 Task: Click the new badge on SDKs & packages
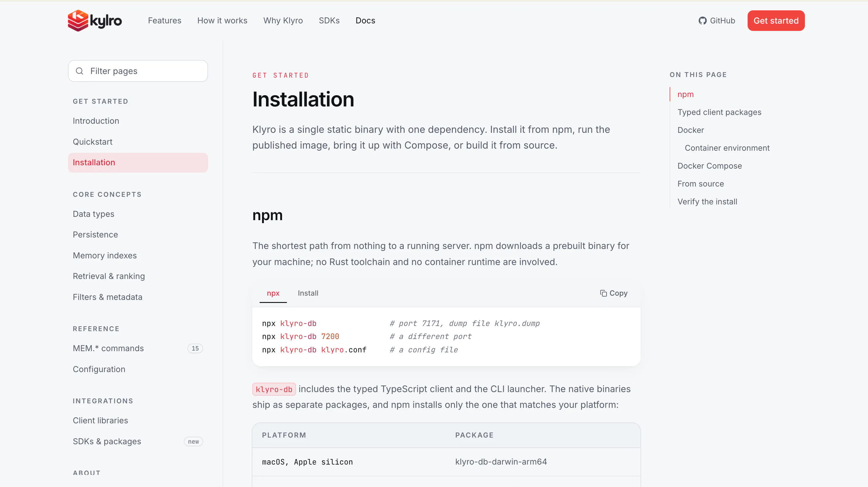pos(193,442)
